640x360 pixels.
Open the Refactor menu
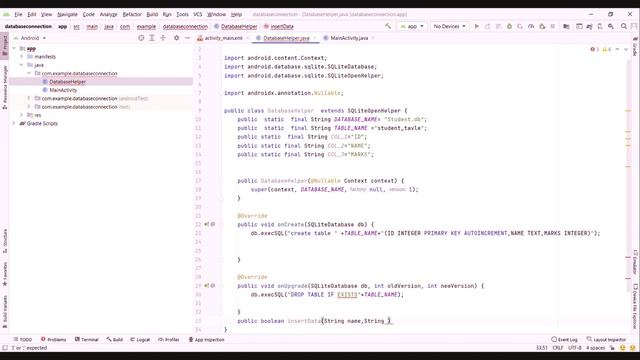[x=132, y=14]
